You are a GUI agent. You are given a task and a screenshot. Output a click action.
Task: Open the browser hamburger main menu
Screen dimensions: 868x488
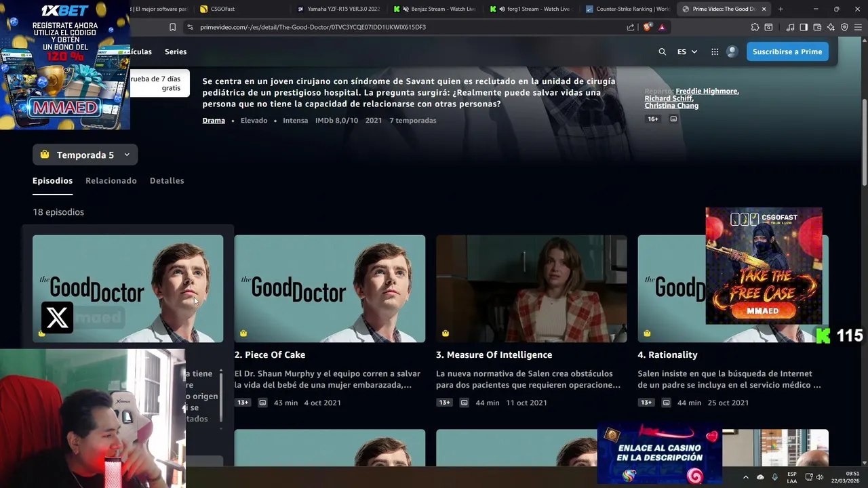click(x=858, y=27)
